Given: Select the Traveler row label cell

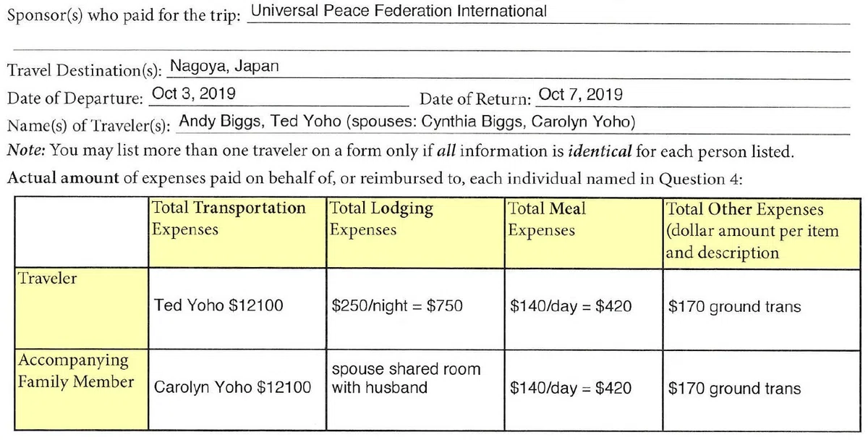Looking at the screenshot, I should 82,308.
